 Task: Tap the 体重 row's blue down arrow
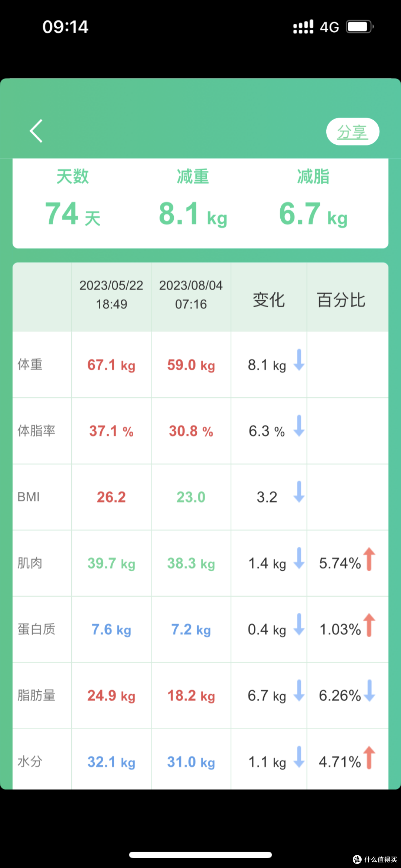[299, 360]
